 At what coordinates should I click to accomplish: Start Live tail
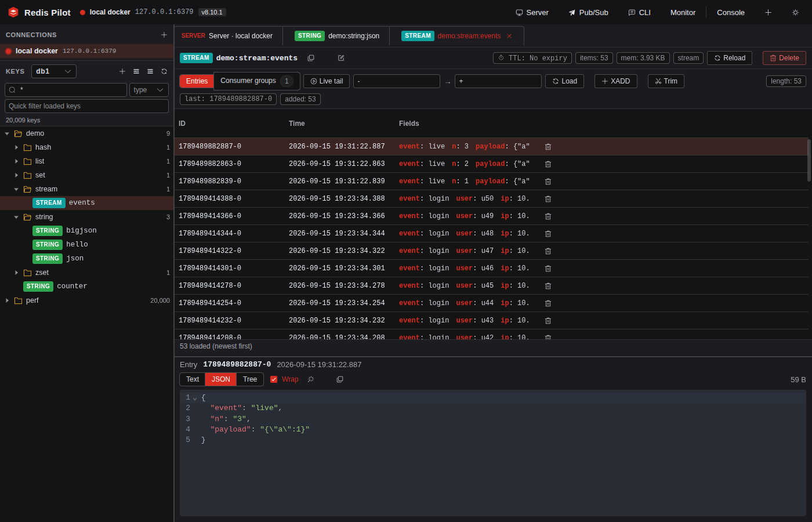coord(327,81)
